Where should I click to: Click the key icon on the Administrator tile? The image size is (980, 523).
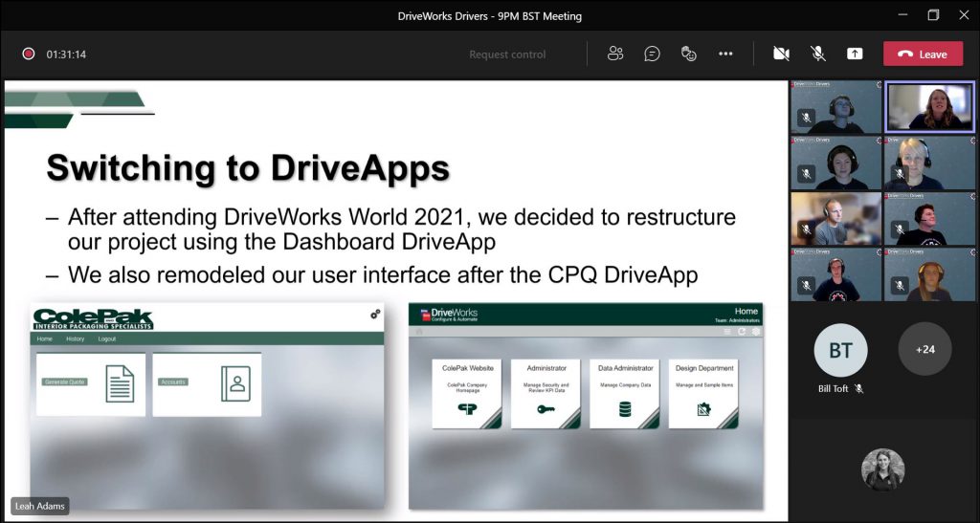(x=546, y=409)
